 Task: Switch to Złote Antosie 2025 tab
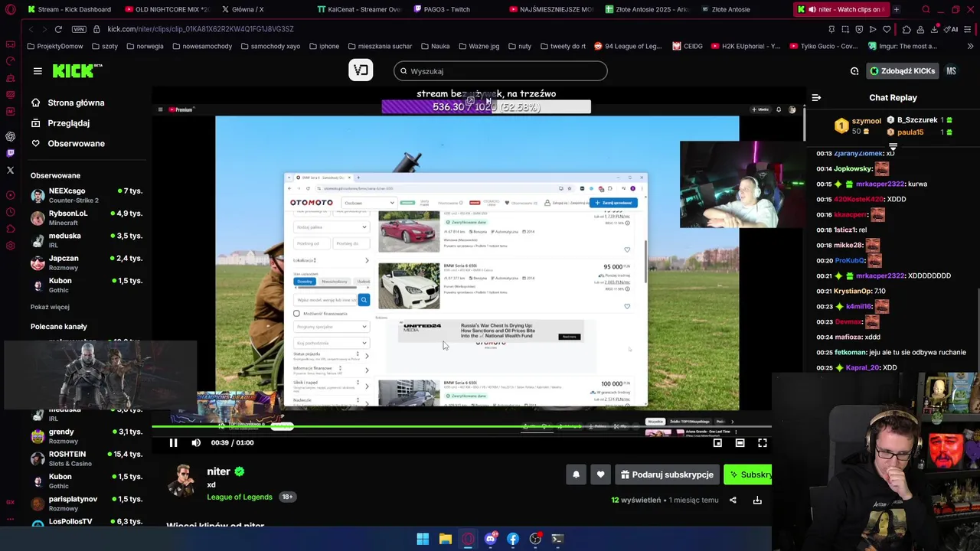point(647,9)
